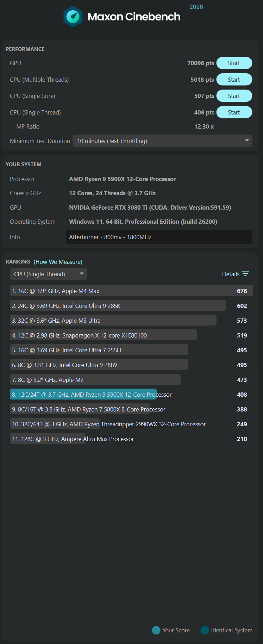Select the Apple M2 ranking row
The height and width of the screenshot is (644, 263).
coord(131,380)
